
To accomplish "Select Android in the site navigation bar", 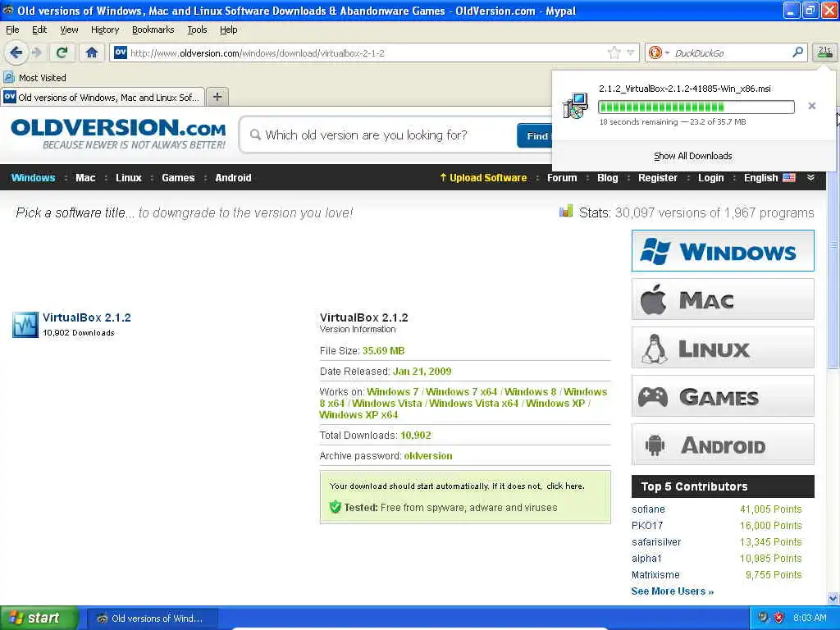I will pos(233,178).
